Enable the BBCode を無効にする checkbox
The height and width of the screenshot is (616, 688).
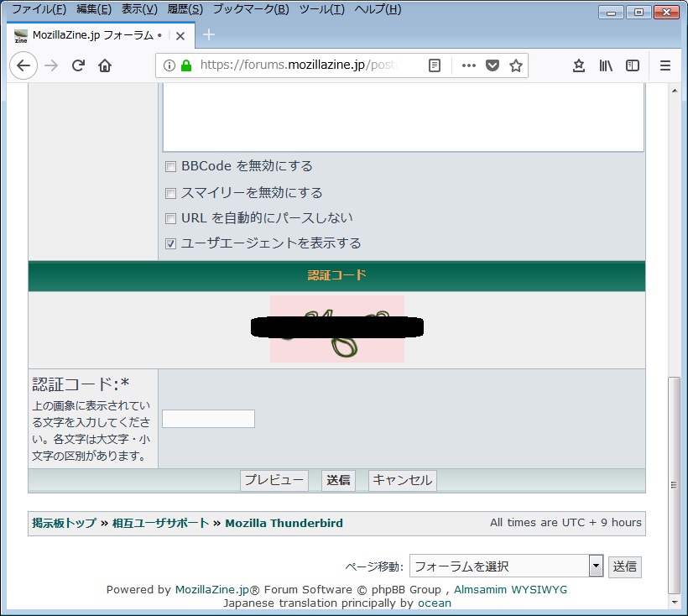pos(171,167)
